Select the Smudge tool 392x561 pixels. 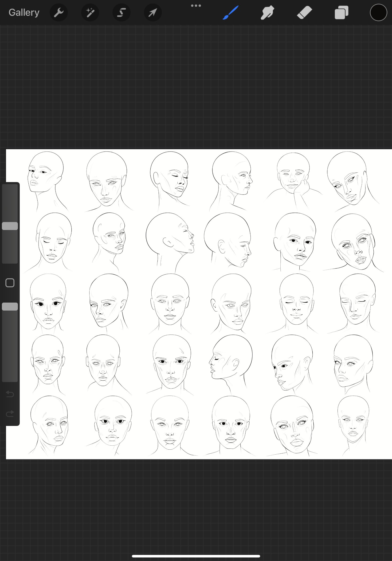267,12
